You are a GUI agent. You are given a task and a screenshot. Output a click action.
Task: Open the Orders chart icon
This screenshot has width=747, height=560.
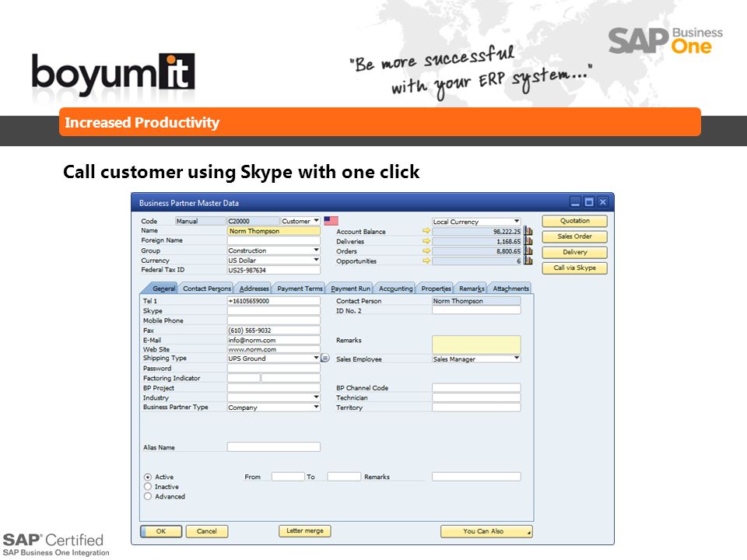tap(528, 251)
